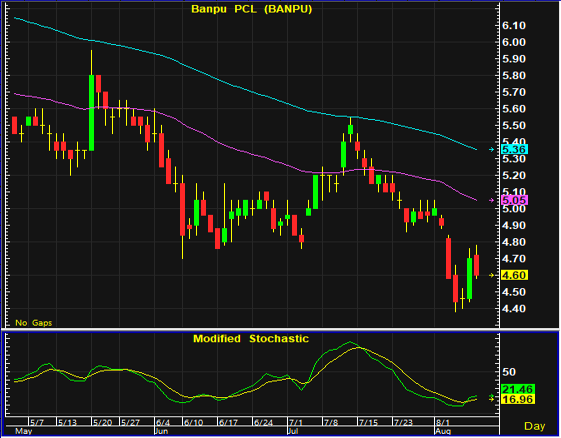Select the No Gaps label
561x438 pixels.
tap(33, 323)
